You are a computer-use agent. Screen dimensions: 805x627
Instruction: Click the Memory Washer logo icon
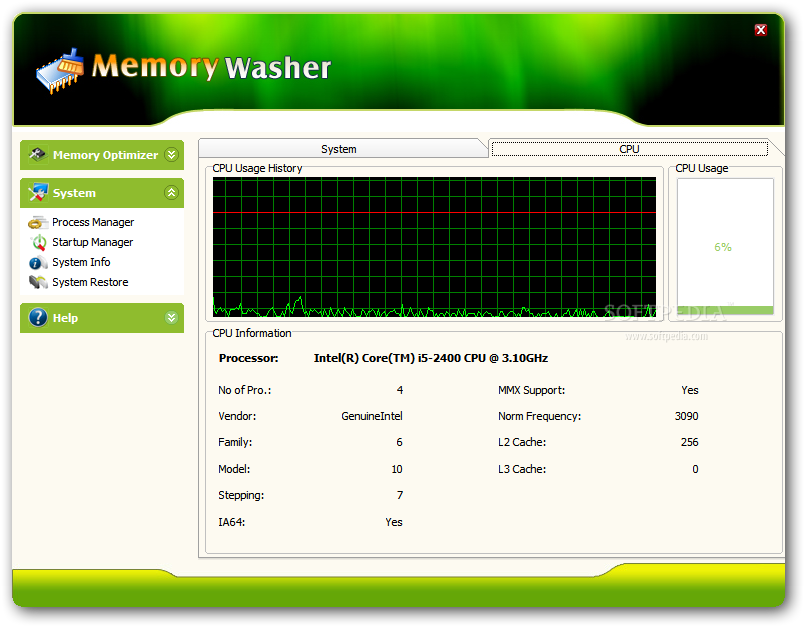coord(61,71)
